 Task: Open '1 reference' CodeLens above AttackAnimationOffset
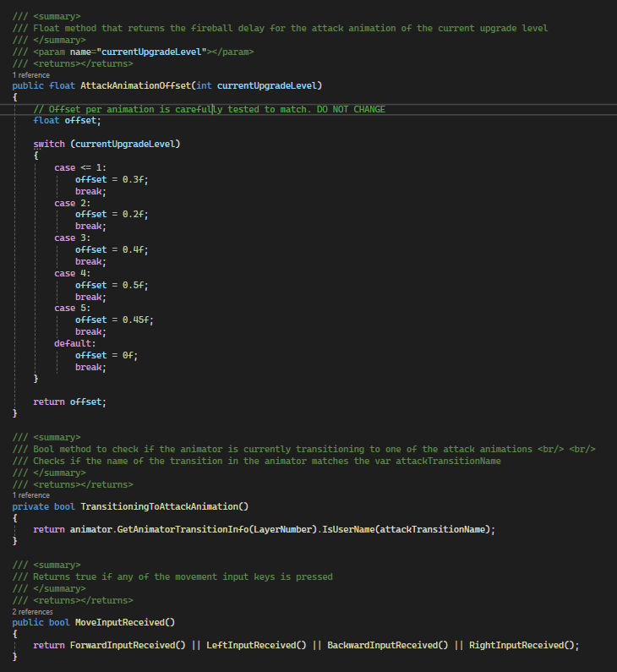pyautogui.click(x=31, y=75)
